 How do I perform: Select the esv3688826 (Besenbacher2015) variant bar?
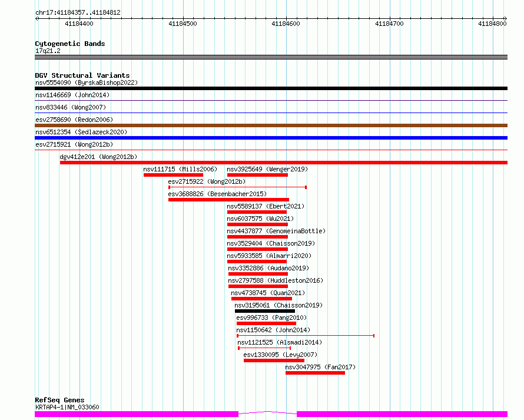228,200
